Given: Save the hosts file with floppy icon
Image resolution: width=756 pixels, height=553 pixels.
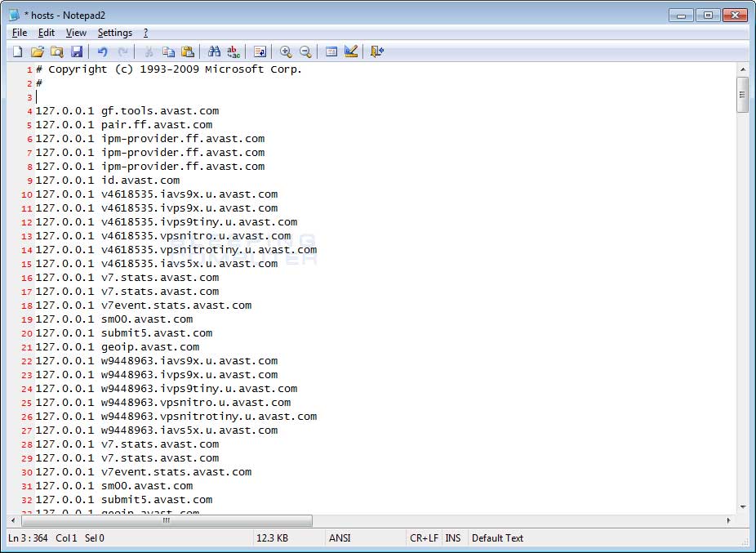Looking at the screenshot, I should pos(77,51).
